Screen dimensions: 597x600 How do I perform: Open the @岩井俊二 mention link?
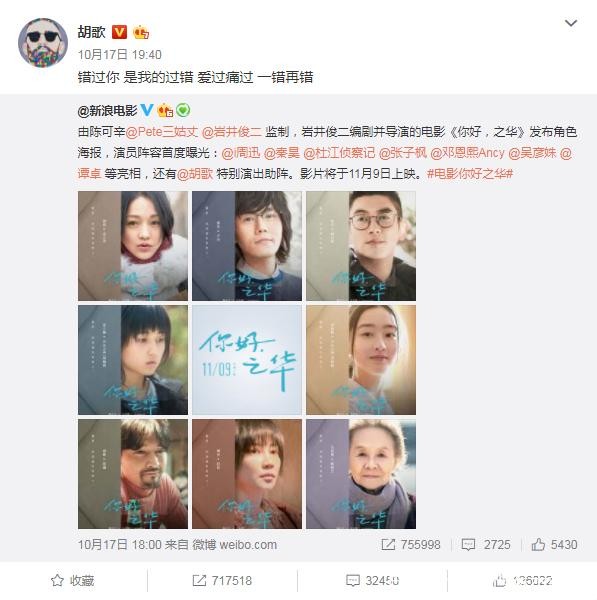coord(232,132)
